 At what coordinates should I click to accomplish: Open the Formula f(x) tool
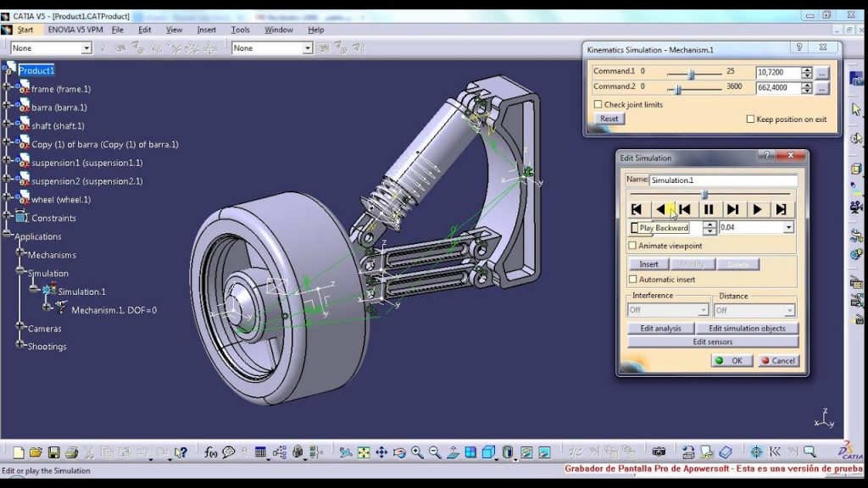[x=210, y=452]
